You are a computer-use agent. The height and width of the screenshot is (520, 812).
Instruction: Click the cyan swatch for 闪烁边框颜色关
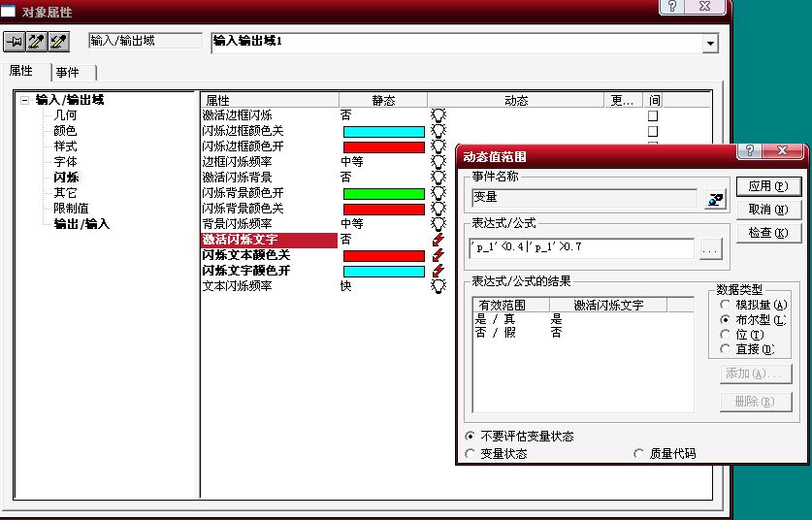point(384,132)
